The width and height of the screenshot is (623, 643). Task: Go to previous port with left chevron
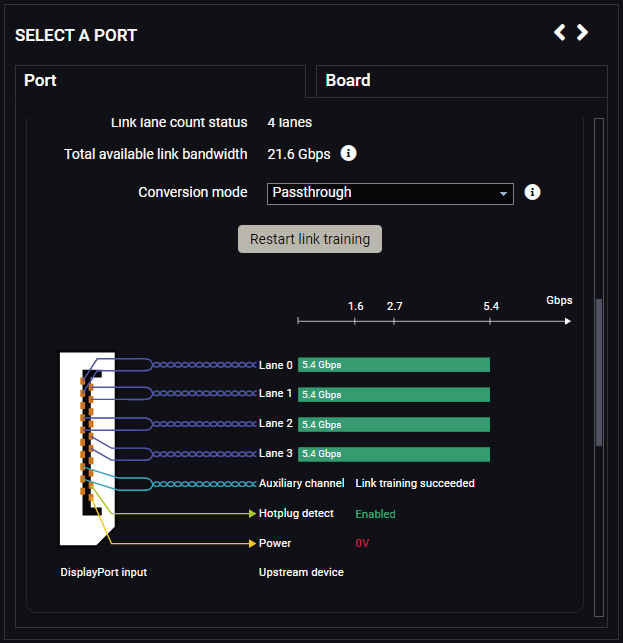click(x=559, y=32)
